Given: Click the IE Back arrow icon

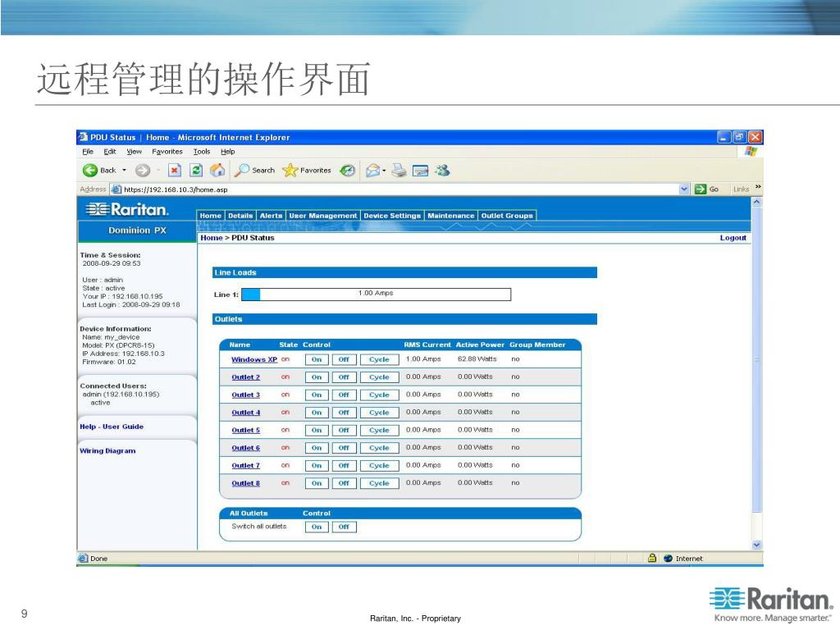Looking at the screenshot, I should pos(89,171).
